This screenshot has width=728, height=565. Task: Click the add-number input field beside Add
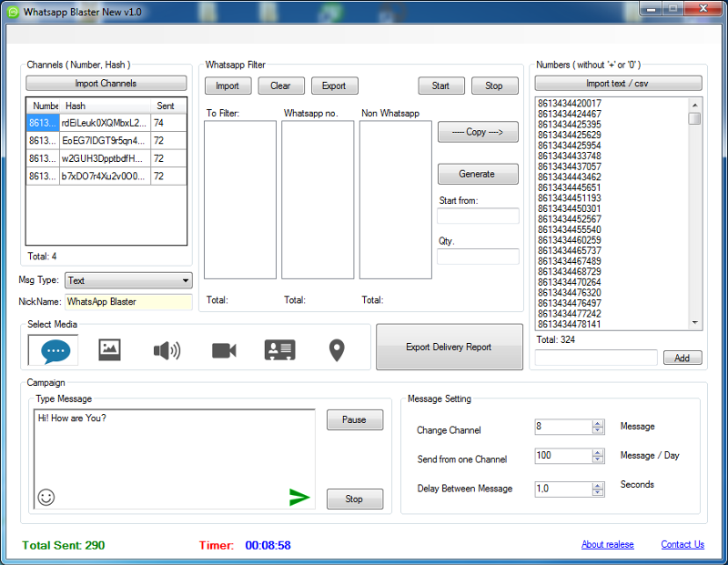596,358
